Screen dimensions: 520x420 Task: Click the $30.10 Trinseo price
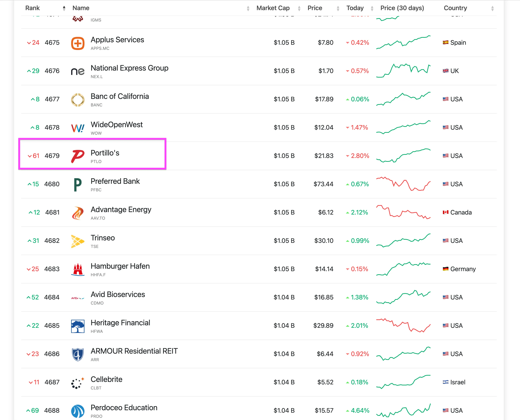pyautogui.click(x=324, y=241)
